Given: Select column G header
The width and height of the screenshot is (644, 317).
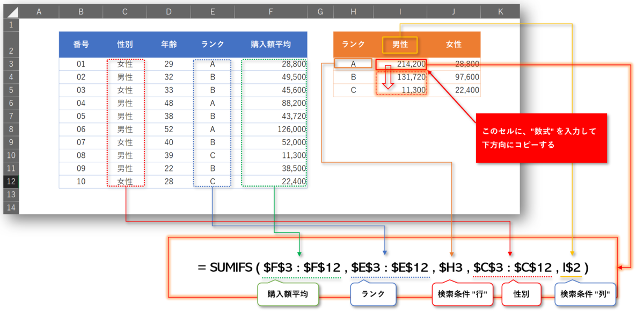Looking at the screenshot, I should coord(320,11).
